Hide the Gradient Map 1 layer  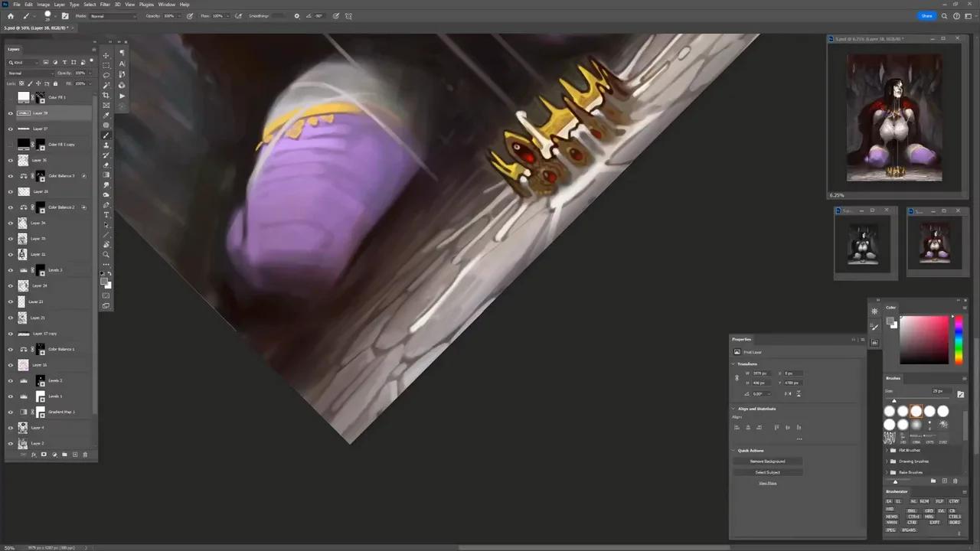click(11, 412)
